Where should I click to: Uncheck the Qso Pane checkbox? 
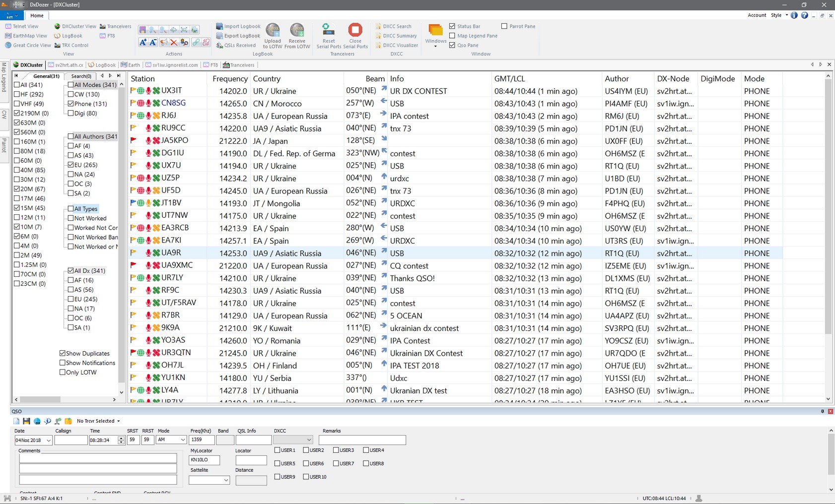coord(452,45)
